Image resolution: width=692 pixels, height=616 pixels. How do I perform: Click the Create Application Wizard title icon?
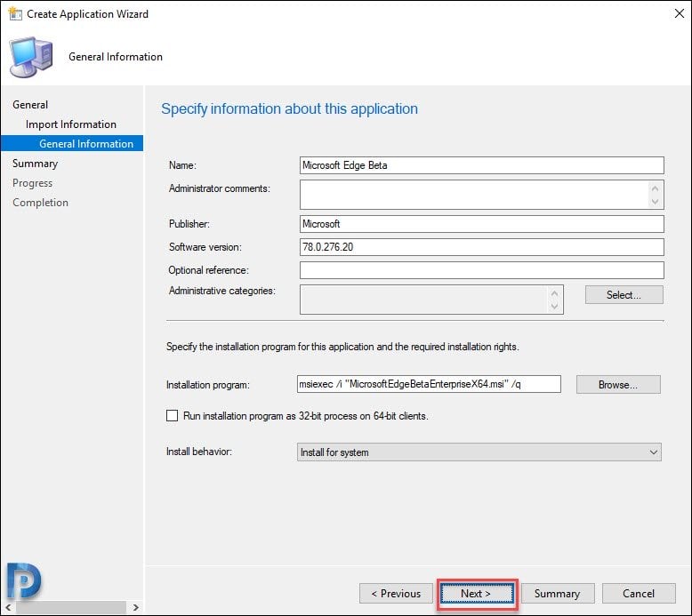(x=15, y=13)
